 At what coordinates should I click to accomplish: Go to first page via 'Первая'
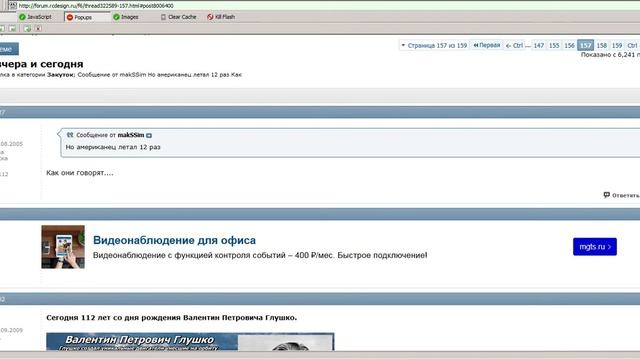click(487, 45)
